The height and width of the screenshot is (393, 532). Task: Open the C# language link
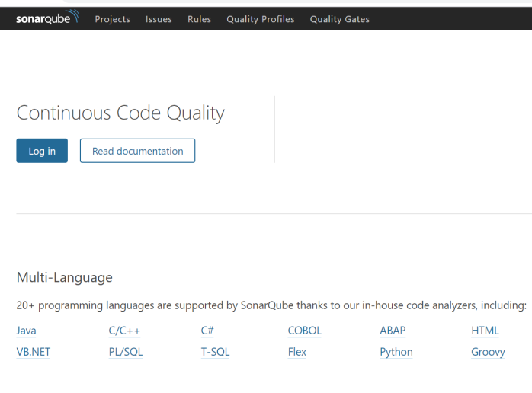(207, 331)
